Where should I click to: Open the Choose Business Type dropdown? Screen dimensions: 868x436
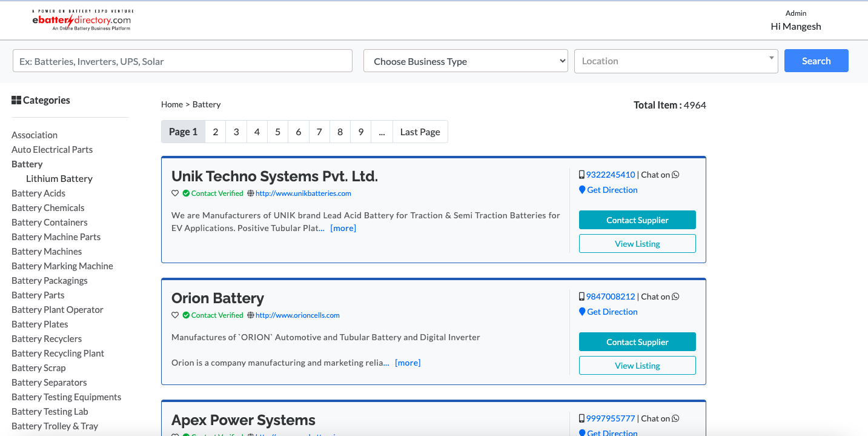coord(465,61)
